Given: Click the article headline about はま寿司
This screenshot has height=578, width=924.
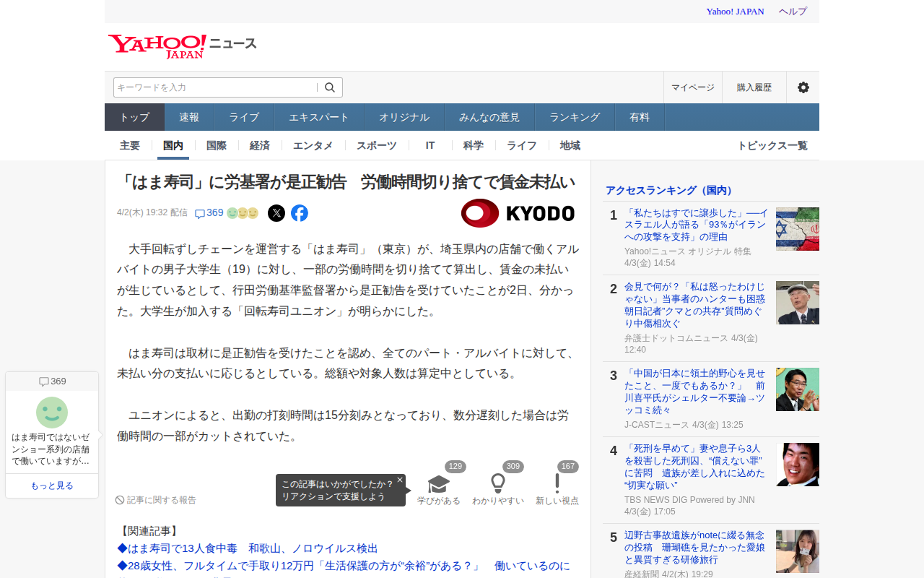Looking at the screenshot, I should coord(346,182).
